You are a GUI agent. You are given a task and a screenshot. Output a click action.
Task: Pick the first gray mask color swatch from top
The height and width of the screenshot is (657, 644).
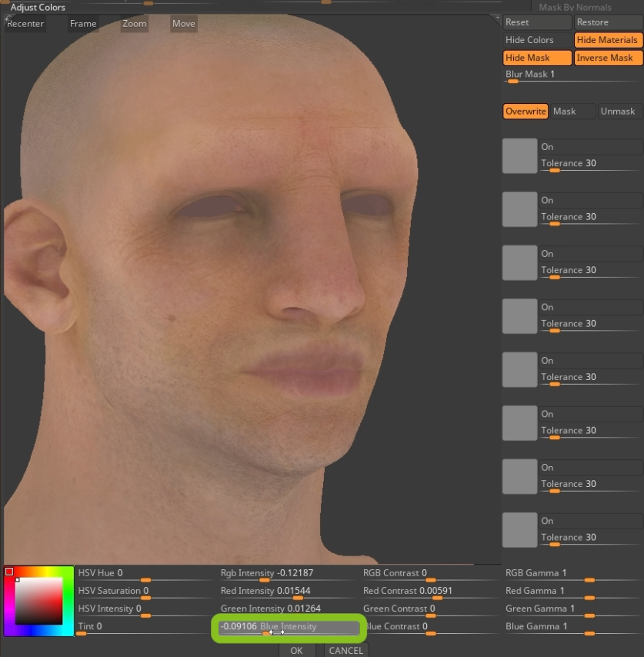coord(519,156)
